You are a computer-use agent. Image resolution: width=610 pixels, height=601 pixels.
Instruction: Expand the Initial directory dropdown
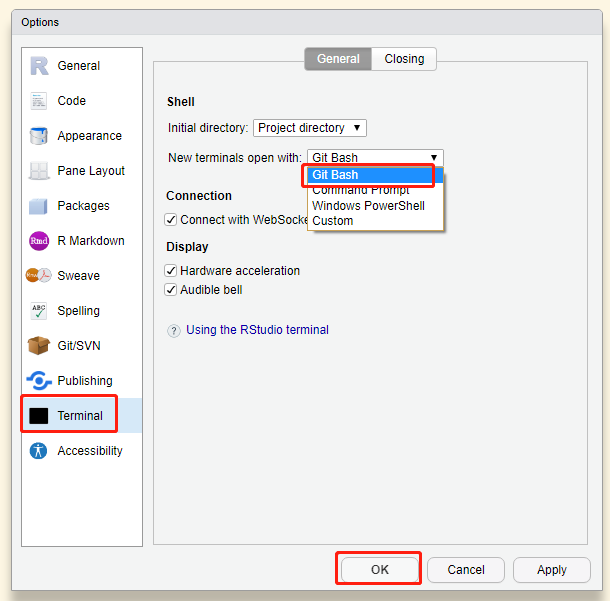(310, 128)
